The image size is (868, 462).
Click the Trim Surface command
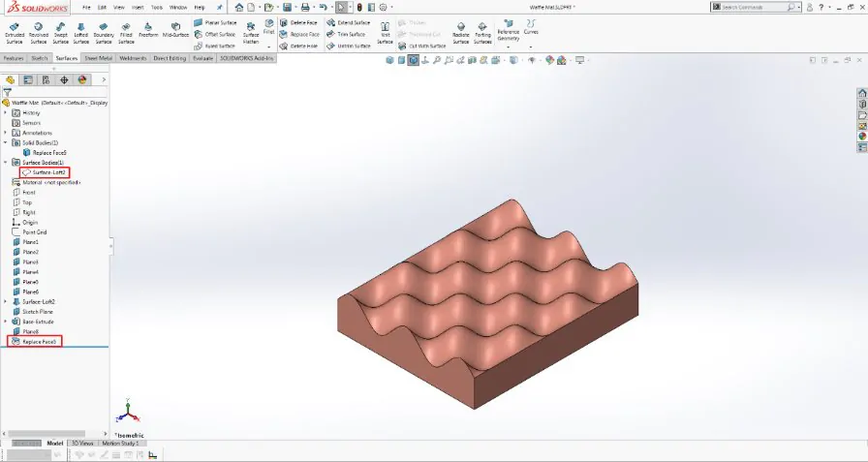coord(346,34)
